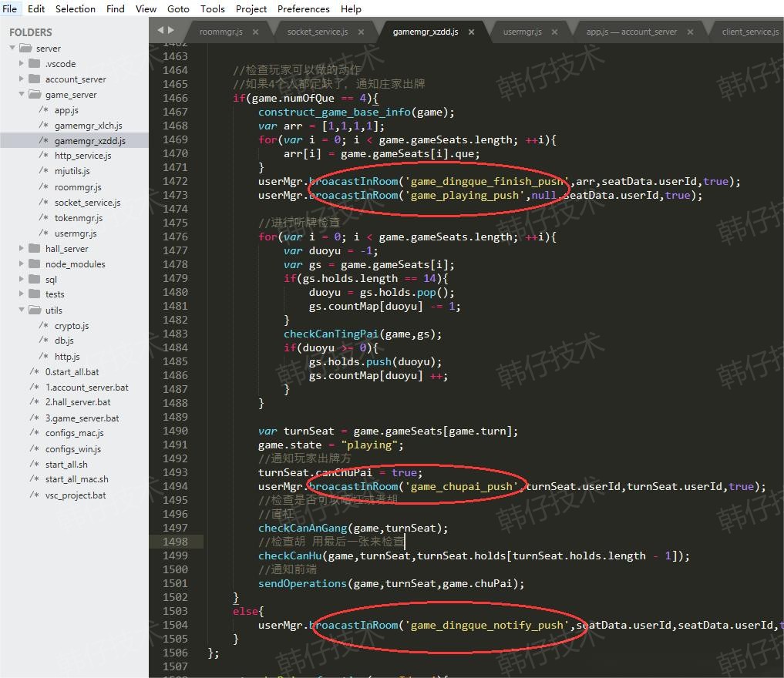Expand the tests folder
This screenshot has width=784, height=678.
coord(21,294)
